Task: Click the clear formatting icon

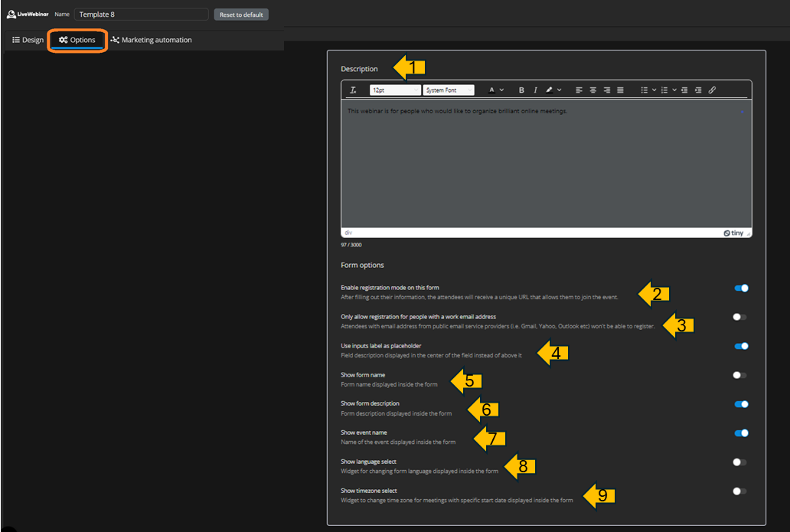Action: pos(353,90)
